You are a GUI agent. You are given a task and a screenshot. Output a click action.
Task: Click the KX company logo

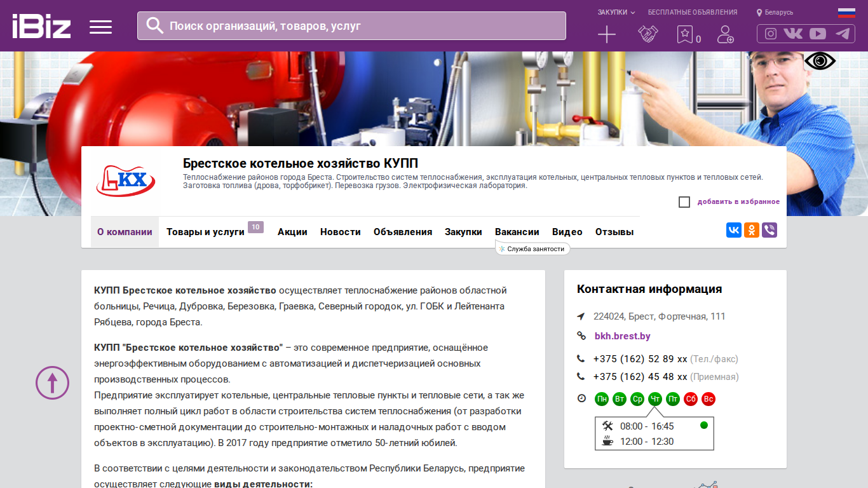point(125,181)
